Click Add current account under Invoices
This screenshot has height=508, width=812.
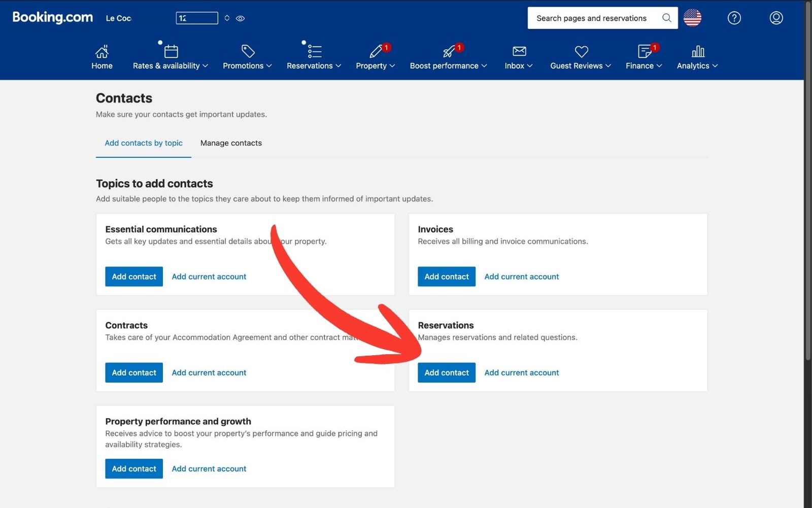pos(521,276)
